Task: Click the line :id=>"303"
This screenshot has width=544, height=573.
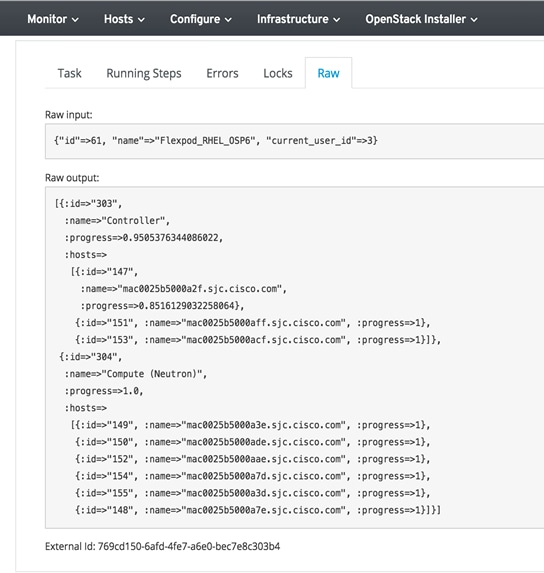Action: [x=88, y=204]
